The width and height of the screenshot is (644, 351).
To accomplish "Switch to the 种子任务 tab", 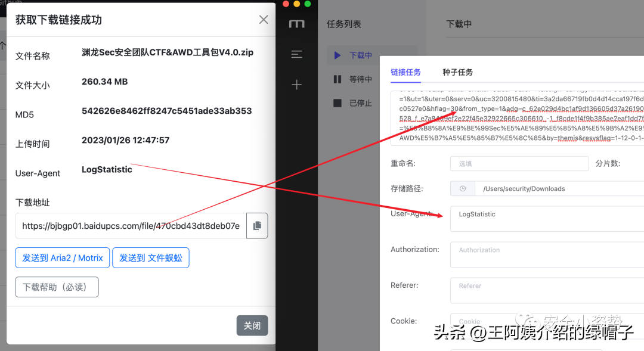I will (x=457, y=72).
